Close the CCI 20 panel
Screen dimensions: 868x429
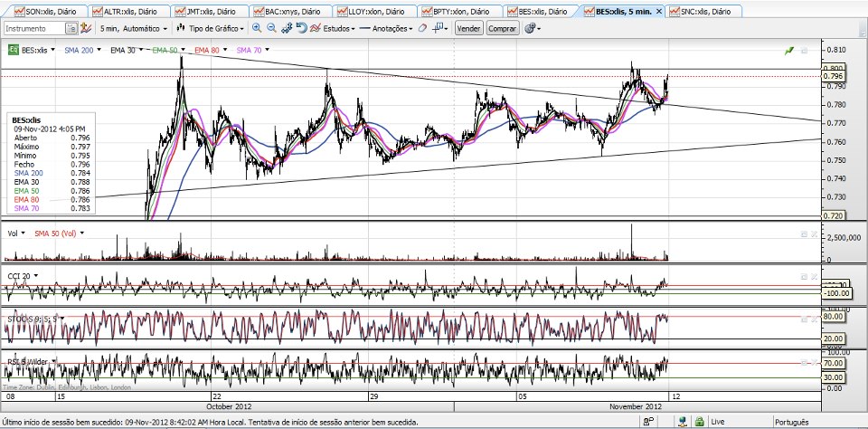[815, 276]
